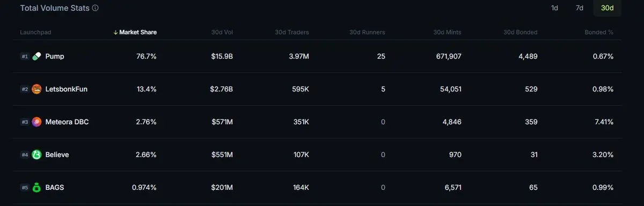Select the 30d timeframe tab

coord(607,8)
